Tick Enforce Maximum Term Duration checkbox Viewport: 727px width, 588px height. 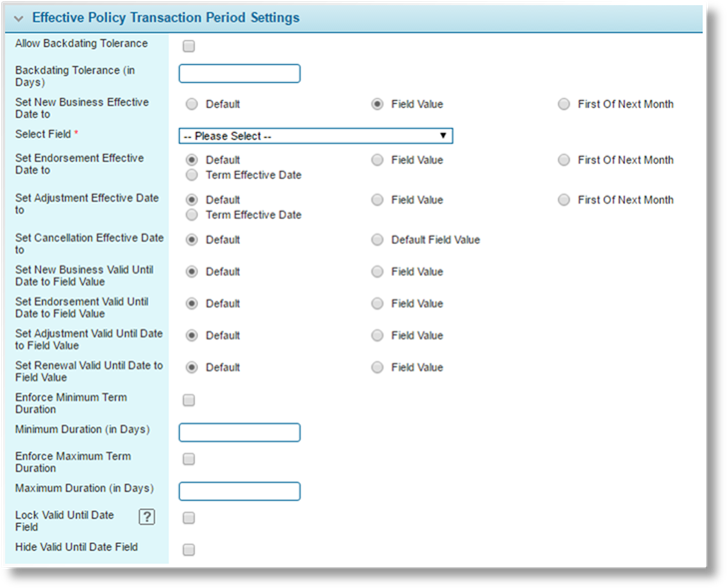tap(189, 459)
